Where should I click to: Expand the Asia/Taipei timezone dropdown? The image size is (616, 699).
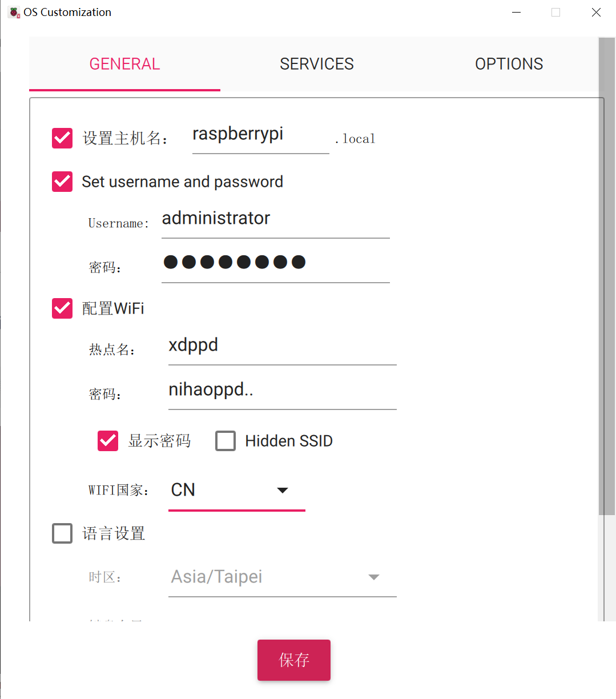pos(374,577)
